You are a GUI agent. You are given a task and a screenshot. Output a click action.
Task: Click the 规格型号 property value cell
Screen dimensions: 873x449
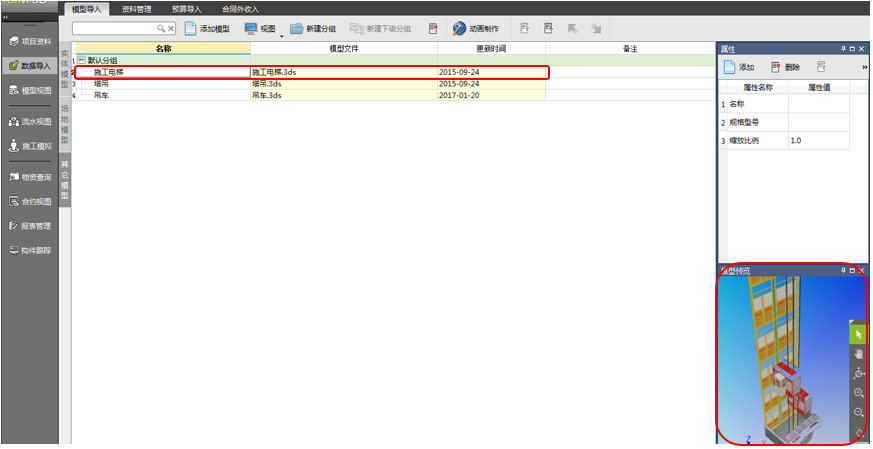[819, 123]
